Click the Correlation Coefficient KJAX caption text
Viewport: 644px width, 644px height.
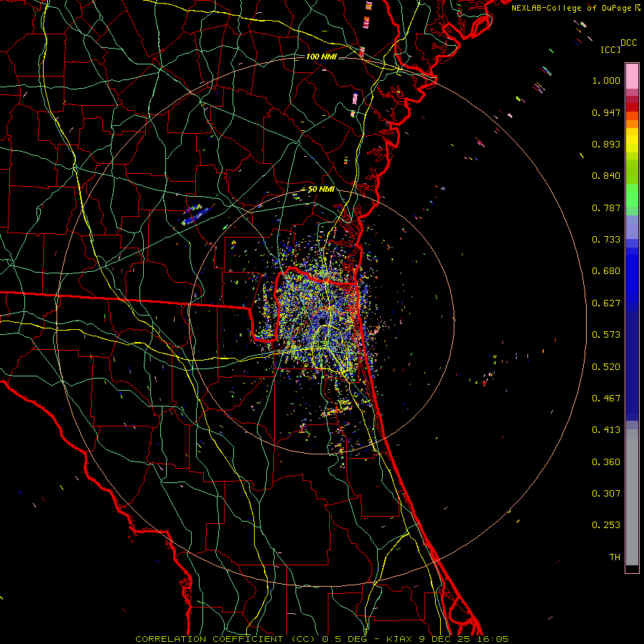coord(322,639)
